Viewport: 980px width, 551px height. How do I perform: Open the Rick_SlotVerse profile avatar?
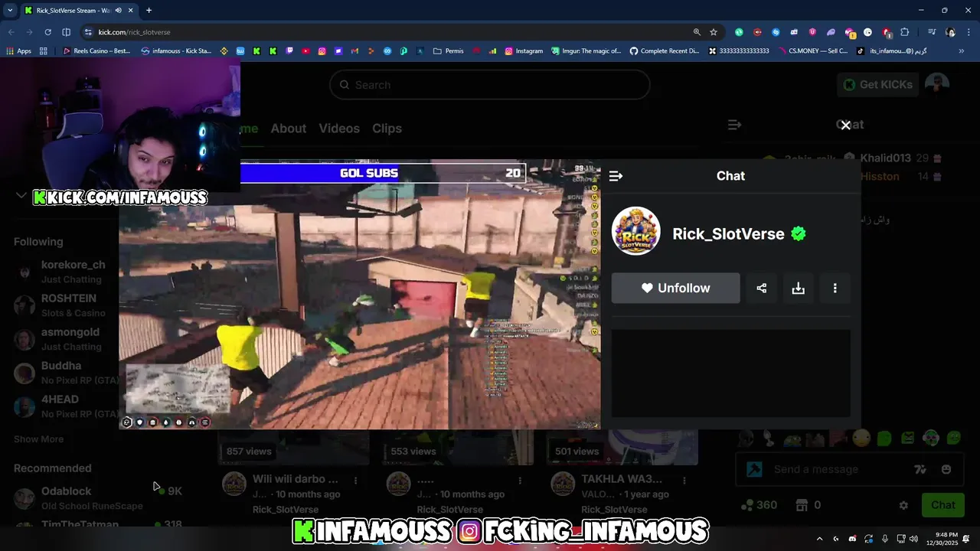point(635,231)
